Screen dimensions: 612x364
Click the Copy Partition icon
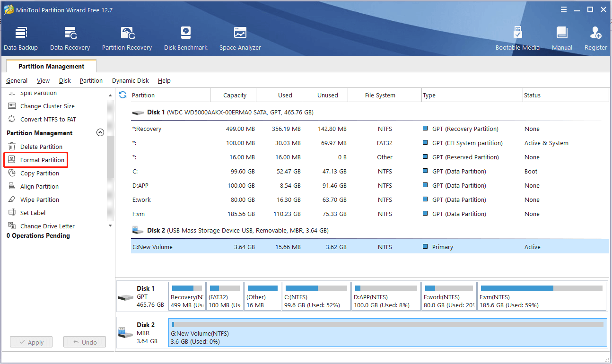tap(12, 173)
